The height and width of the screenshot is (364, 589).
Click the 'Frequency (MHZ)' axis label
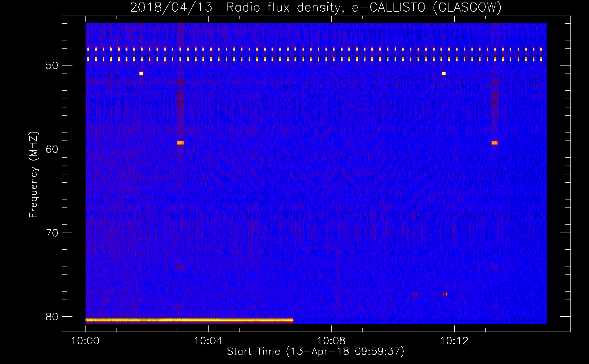click(33, 174)
